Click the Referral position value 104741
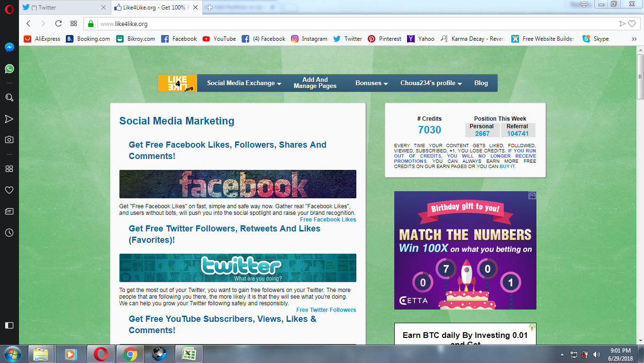Viewport: 644px width, 363px height. (x=517, y=134)
